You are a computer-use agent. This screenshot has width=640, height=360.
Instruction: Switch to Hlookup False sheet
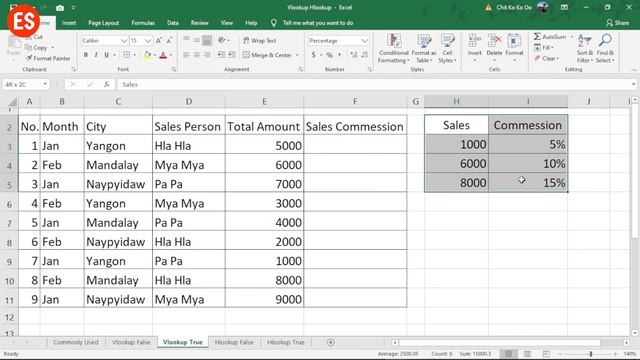pyautogui.click(x=234, y=342)
